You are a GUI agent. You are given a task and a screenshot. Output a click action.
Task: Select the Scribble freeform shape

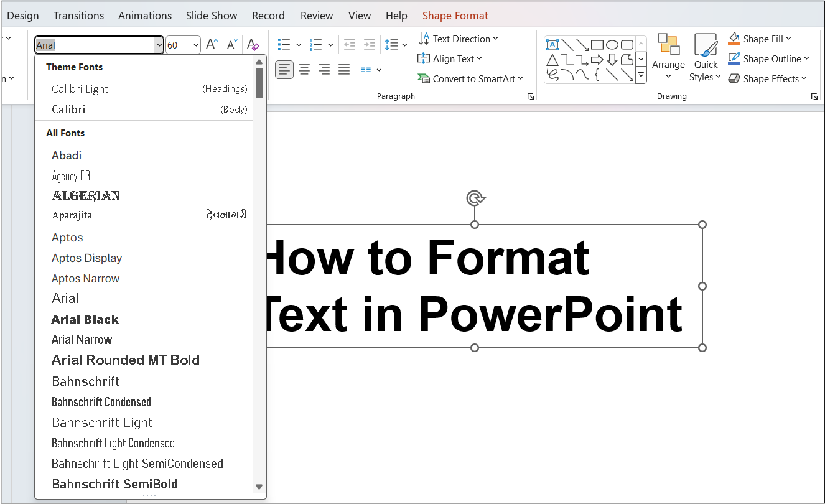point(552,75)
